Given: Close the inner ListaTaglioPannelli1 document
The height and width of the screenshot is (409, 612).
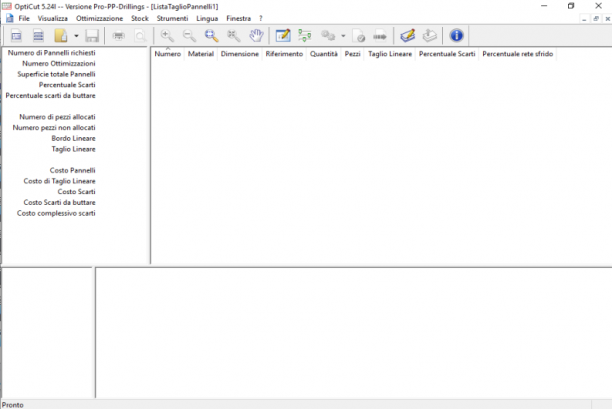Looking at the screenshot, I should pyautogui.click(x=607, y=19).
